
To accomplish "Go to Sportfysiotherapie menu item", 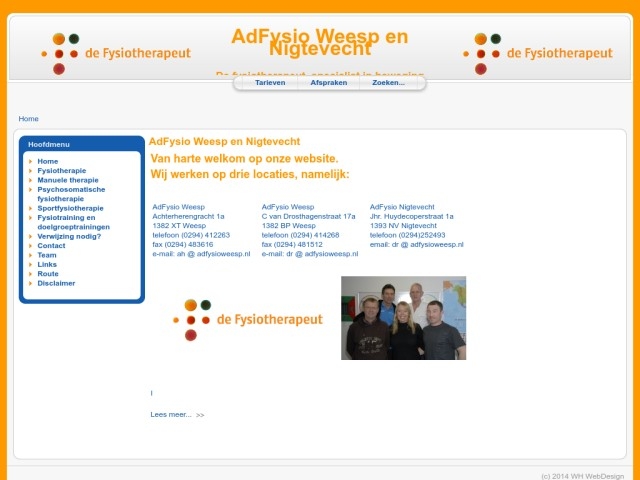I will coord(70,208).
